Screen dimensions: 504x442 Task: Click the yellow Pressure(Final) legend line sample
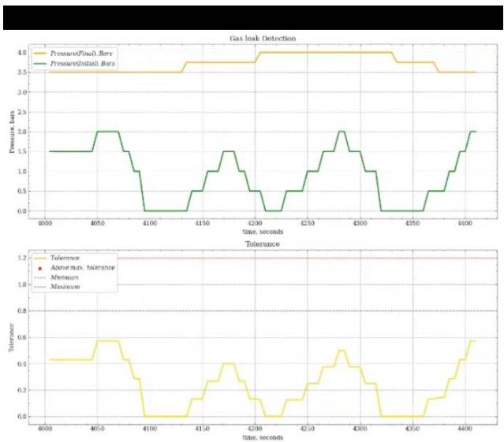[43, 53]
